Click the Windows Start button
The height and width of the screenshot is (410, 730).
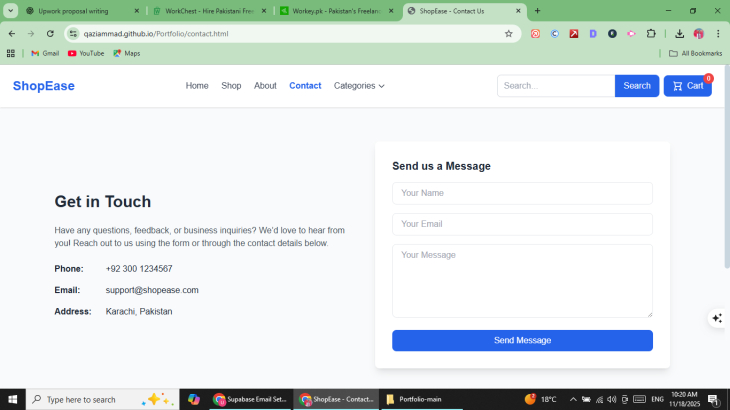(x=12, y=399)
